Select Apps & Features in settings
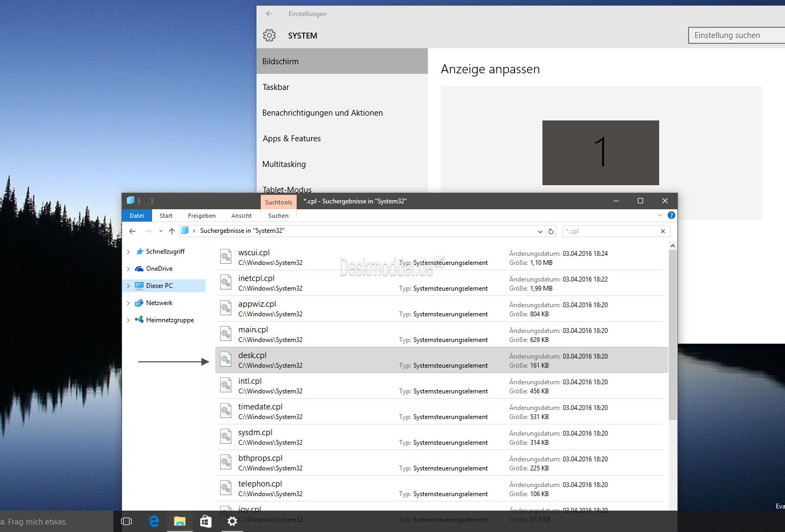 point(292,139)
